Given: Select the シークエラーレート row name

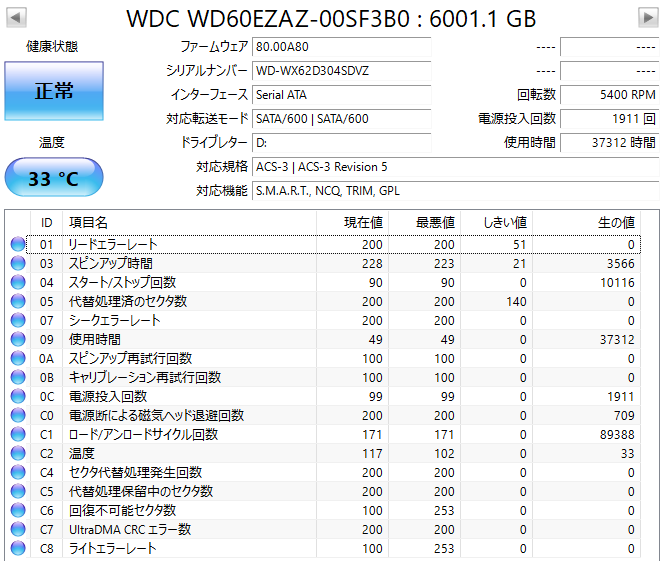Looking at the screenshot, I should [115, 320].
